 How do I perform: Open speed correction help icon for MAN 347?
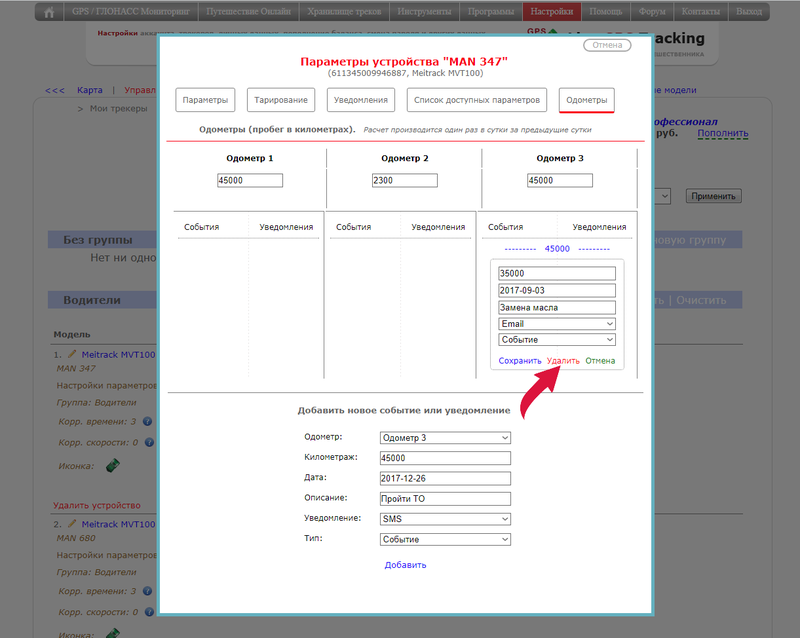click(147, 441)
